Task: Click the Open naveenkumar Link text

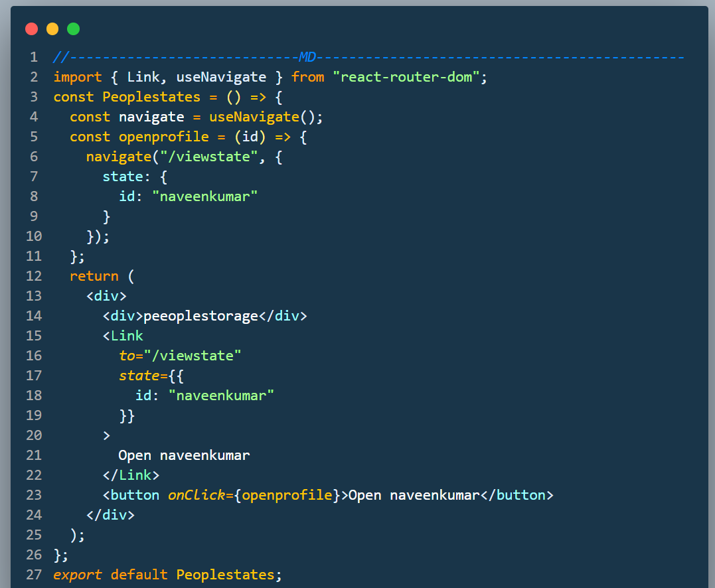Action: pos(184,455)
